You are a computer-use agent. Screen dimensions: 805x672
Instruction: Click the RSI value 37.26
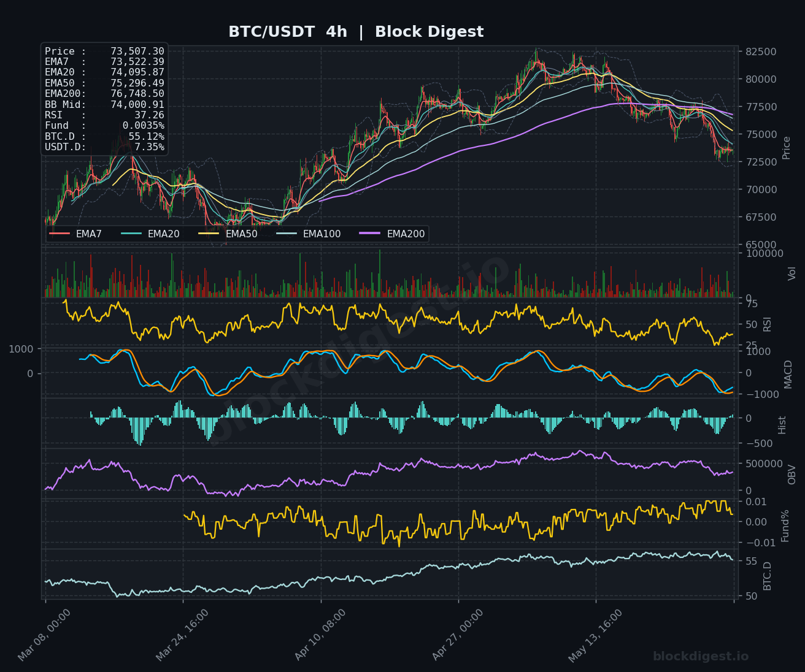[149, 115]
